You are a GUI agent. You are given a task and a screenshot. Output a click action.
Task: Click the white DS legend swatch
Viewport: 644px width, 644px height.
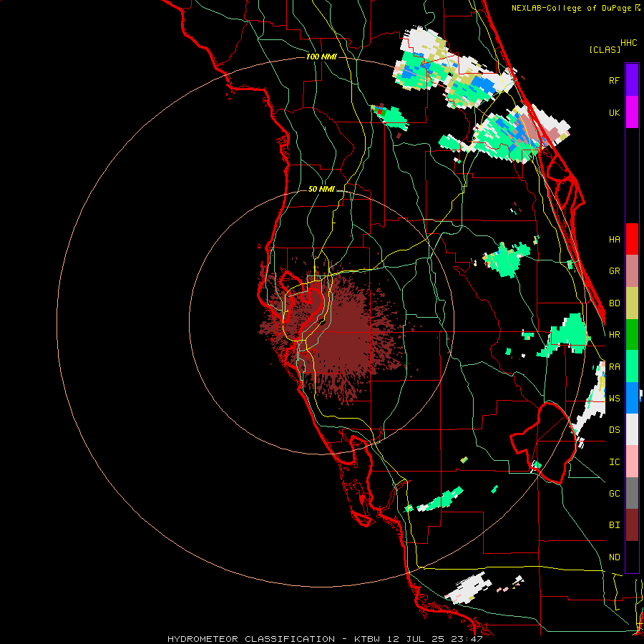point(632,429)
